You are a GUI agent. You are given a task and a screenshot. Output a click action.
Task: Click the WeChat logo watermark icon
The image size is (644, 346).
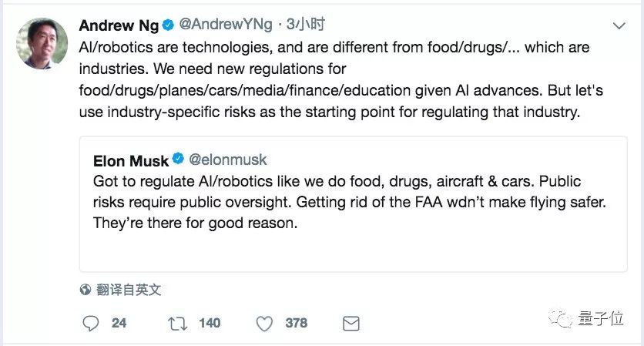click(567, 318)
